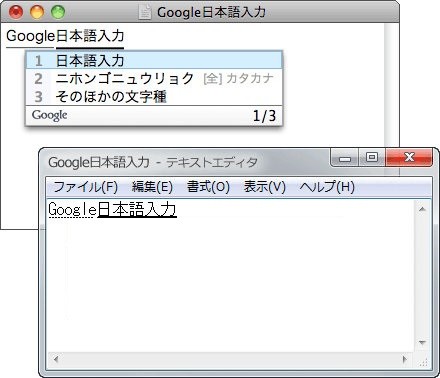
Task: Open the 編集(E) menu
Action: 152,187
